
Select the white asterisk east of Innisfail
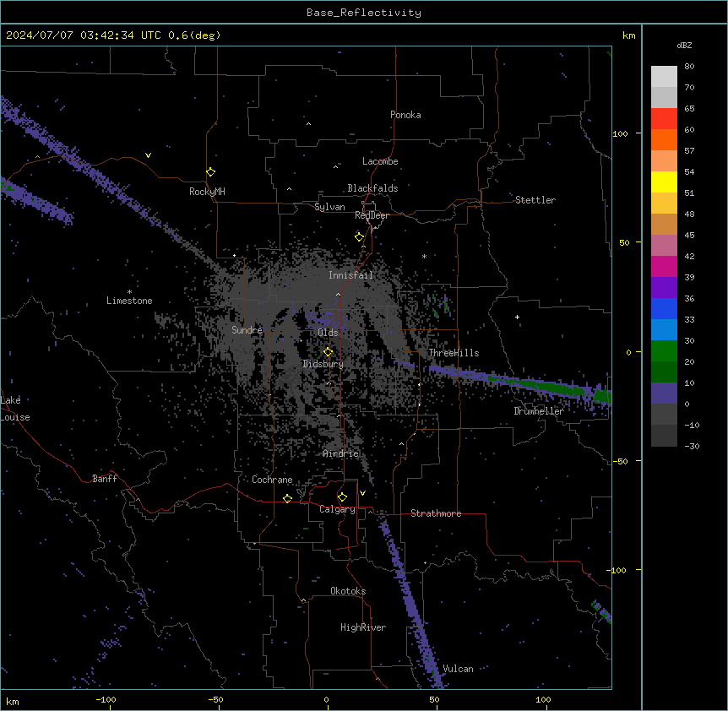[x=424, y=256]
